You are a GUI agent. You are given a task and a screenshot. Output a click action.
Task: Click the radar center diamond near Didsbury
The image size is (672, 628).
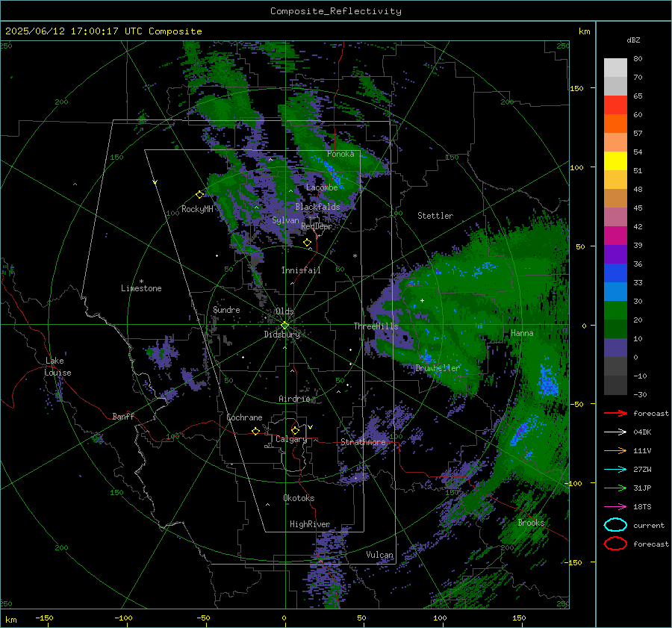click(284, 326)
